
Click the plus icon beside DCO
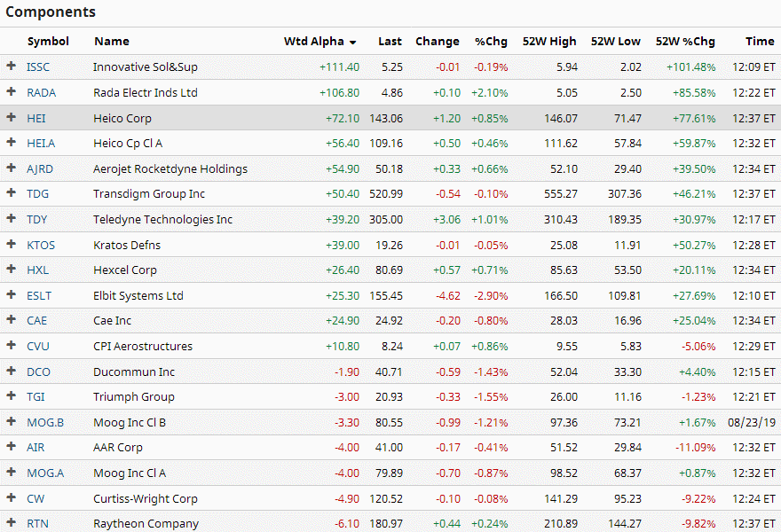tap(11, 371)
